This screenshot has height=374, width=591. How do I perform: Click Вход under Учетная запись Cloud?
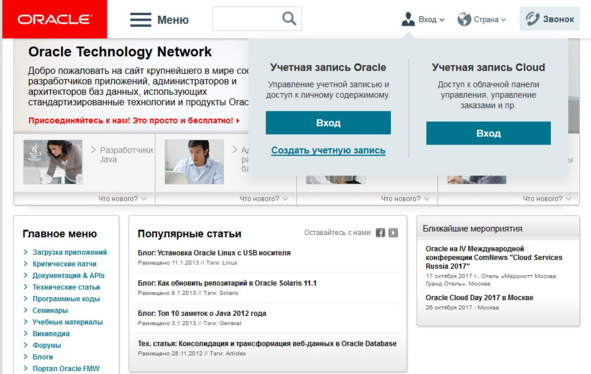click(488, 133)
